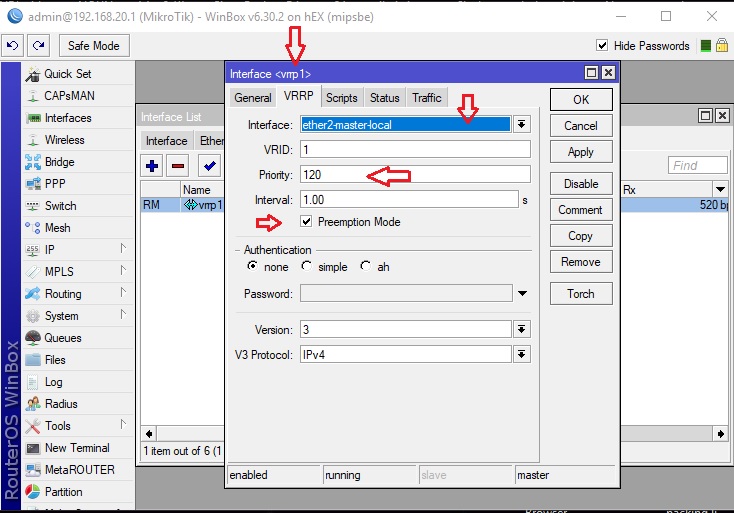The width and height of the screenshot is (734, 513).
Task: Expand the Routing submenu arrow
Action: (x=123, y=292)
